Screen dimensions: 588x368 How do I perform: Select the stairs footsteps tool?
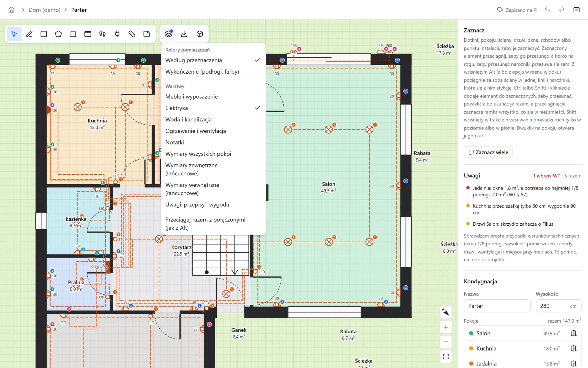tap(103, 34)
